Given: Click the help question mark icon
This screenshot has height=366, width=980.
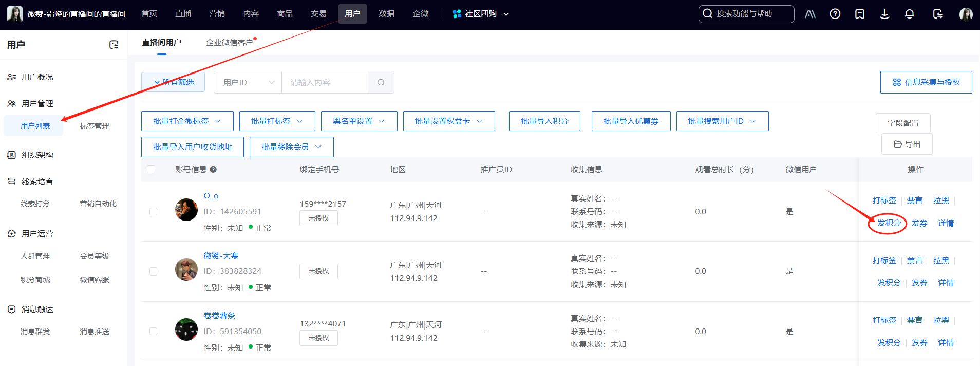Looking at the screenshot, I should [835, 14].
